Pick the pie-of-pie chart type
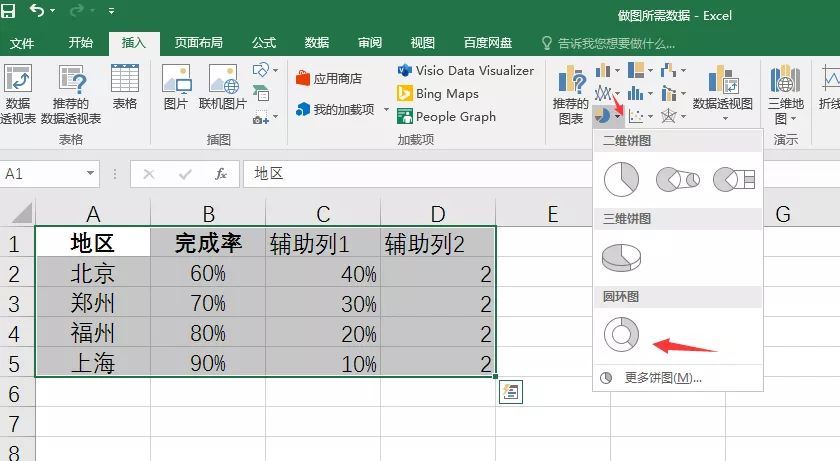840x461 pixels. point(677,180)
